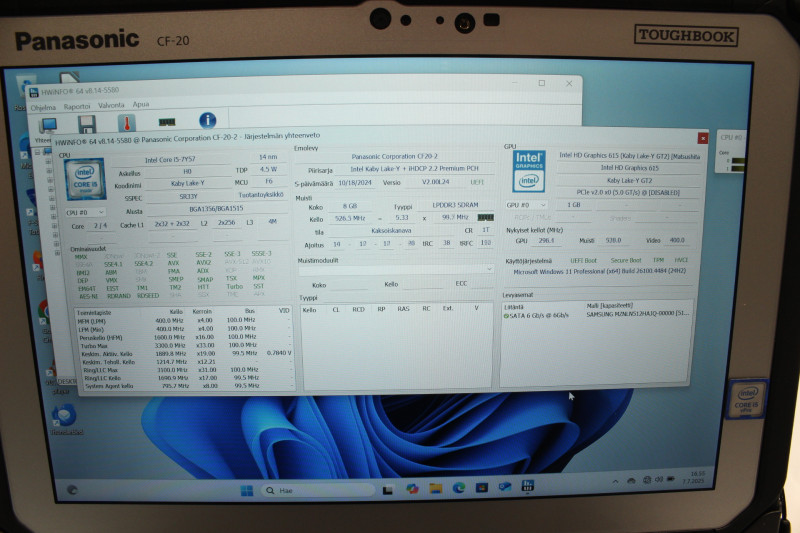This screenshot has width=800, height=533.
Task: Click the BIOS date 10/18/2024
Action: pos(355,183)
